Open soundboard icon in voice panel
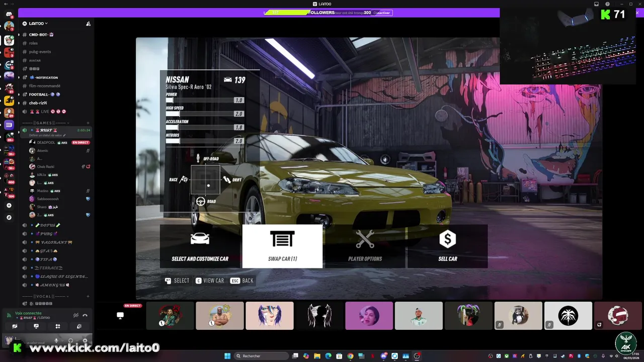Screen dimensions: 644x362 (79, 326)
